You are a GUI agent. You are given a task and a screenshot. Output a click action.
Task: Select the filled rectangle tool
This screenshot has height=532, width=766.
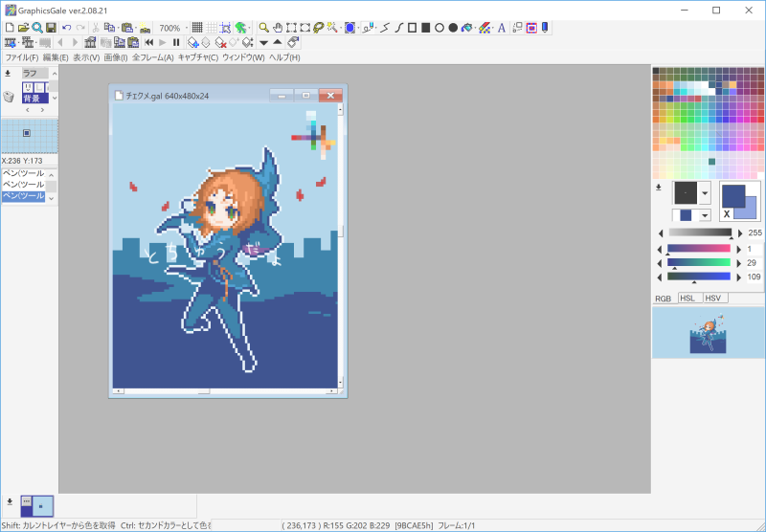[x=426, y=28]
